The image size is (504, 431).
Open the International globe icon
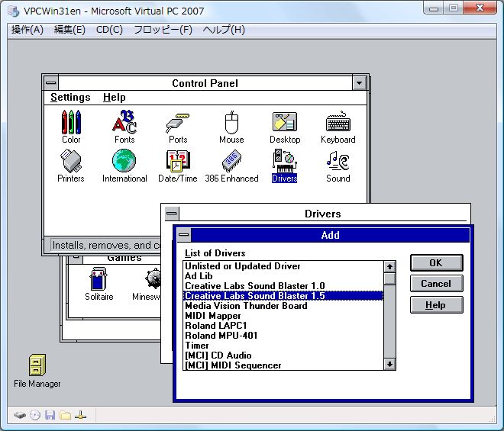[124, 166]
